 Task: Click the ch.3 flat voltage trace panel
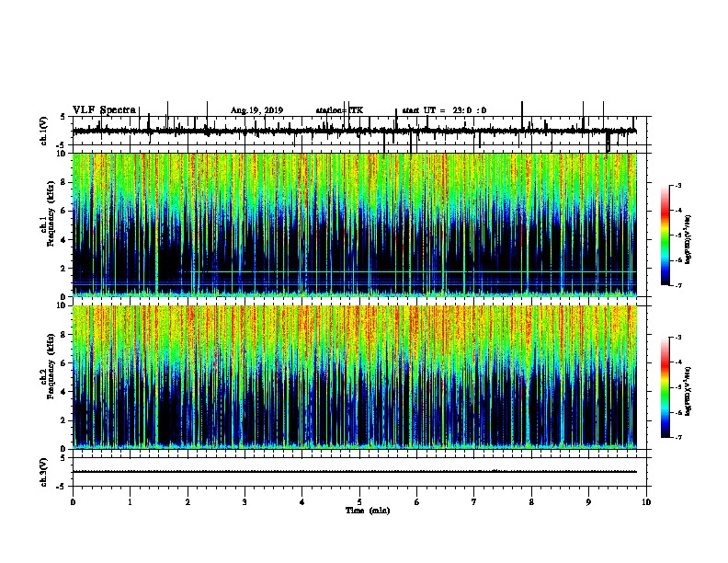pos(359,472)
